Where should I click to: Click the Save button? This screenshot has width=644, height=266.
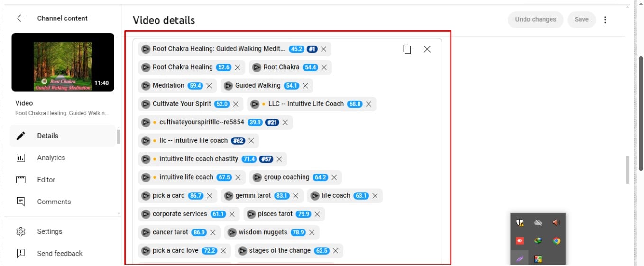581,20
